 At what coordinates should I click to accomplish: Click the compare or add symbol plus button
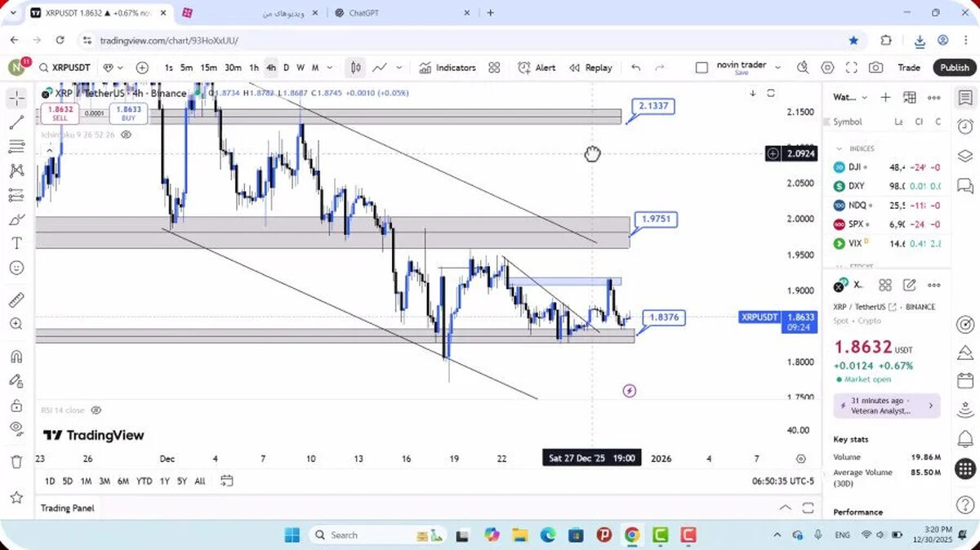[x=142, y=68]
